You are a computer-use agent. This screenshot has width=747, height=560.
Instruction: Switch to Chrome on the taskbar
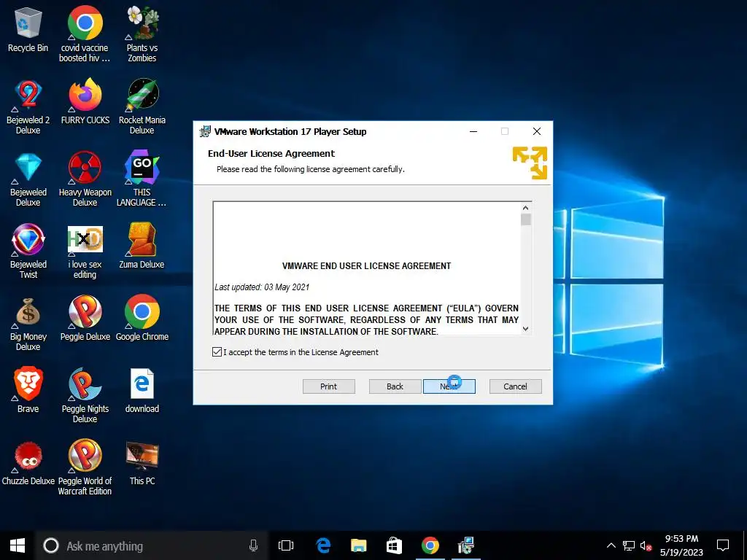(x=430, y=545)
